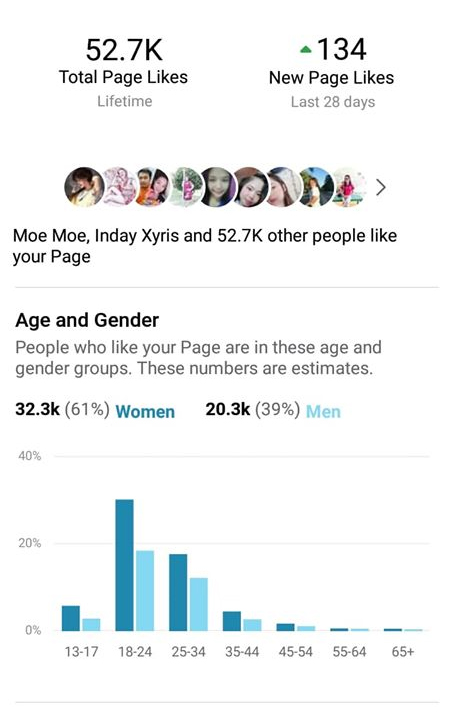Open the chevron arrow beside profile pictures
This screenshot has width=454, height=719.
click(381, 187)
